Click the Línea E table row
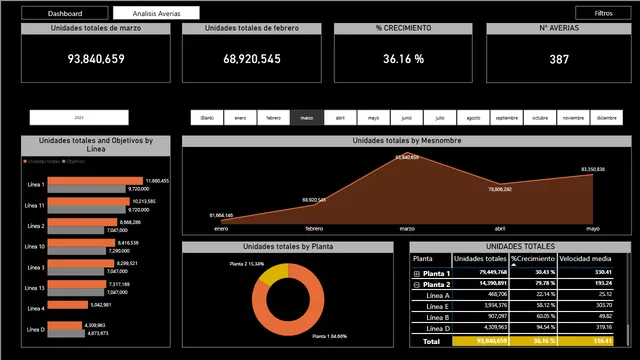 [x=512, y=306]
